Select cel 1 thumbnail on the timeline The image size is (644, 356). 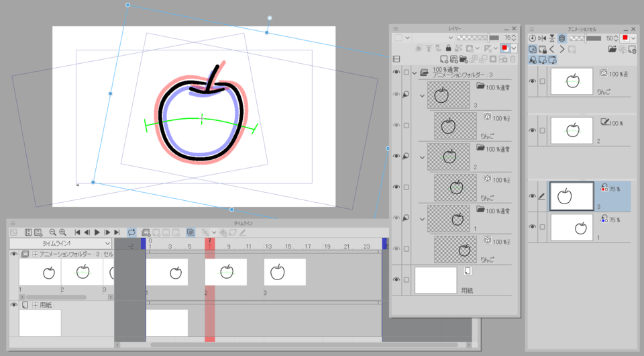click(167, 272)
